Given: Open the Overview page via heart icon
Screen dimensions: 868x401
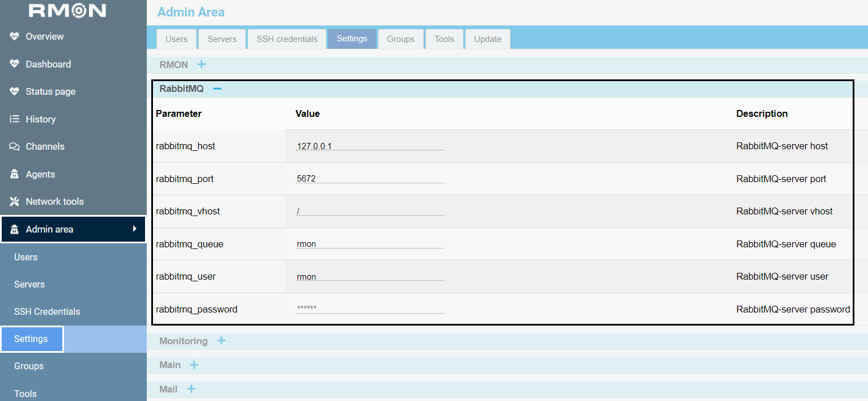Looking at the screenshot, I should pos(14,36).
